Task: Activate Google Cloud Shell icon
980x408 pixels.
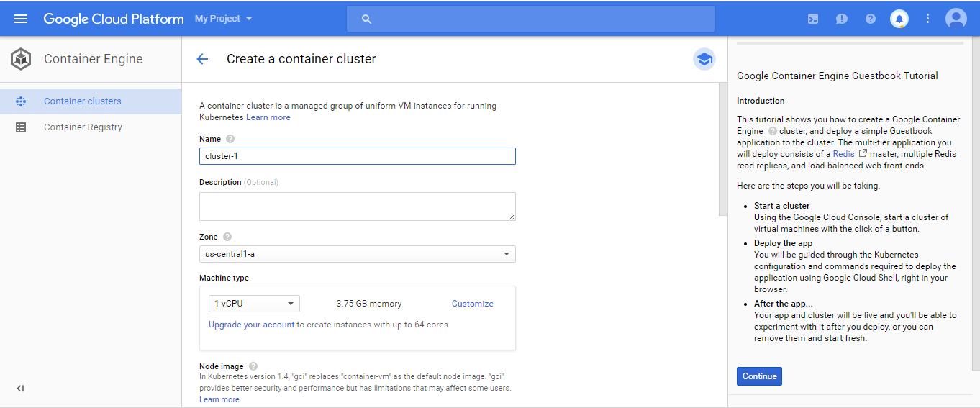Action: tap(812, 19)
